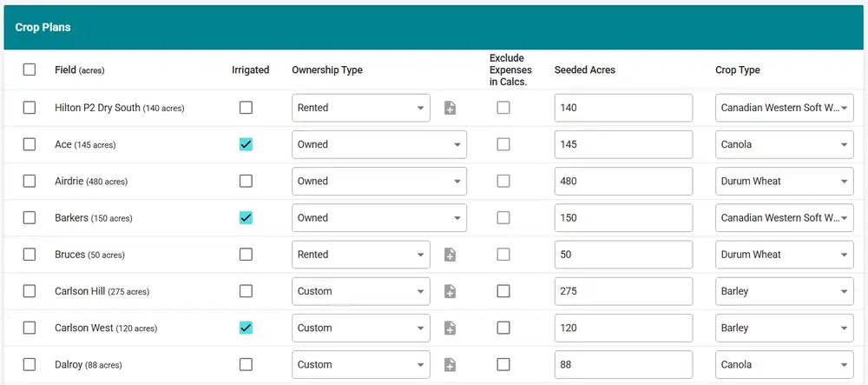Check Exclude Expenses for Carlson Hill

(x=503, y=291)
